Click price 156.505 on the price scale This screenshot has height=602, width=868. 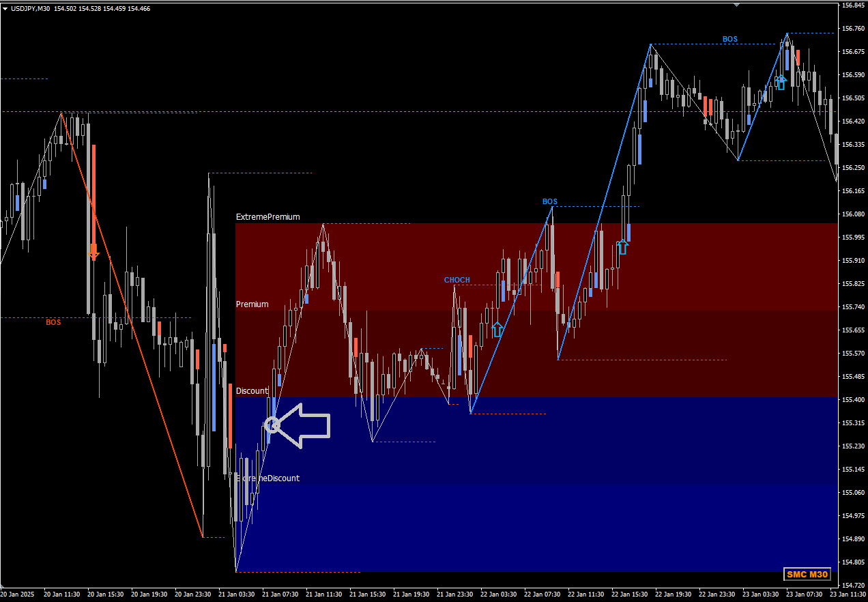(x=853, y=98)
